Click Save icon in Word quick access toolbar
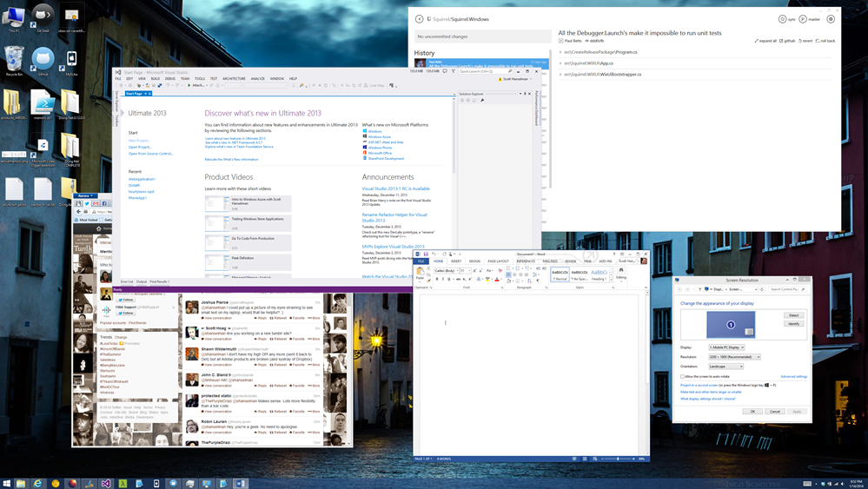This screenshot has width=868, height=489. pyautogui.click(x=426, y=254)
